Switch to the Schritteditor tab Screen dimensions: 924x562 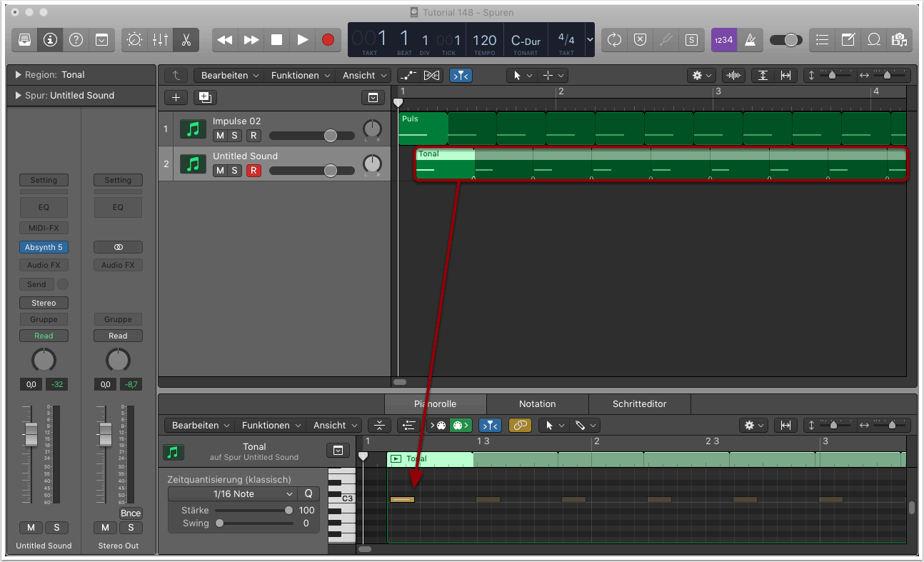[639, 404]
